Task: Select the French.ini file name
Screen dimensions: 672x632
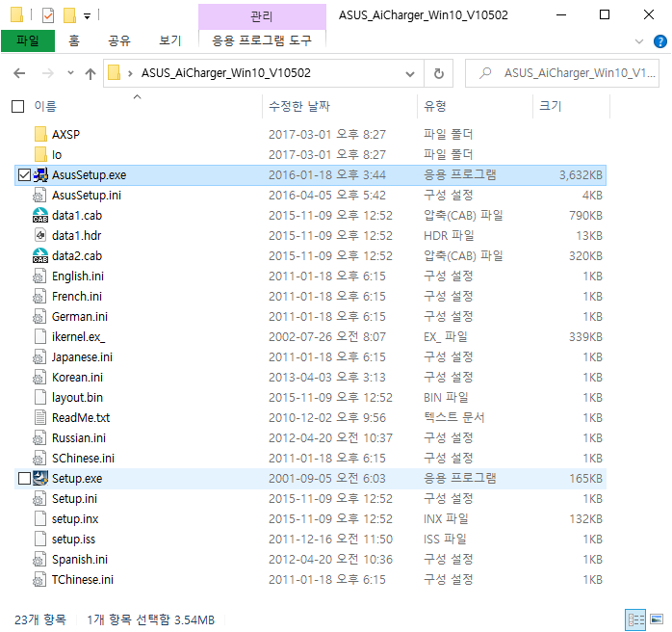Action: [77, 297]
